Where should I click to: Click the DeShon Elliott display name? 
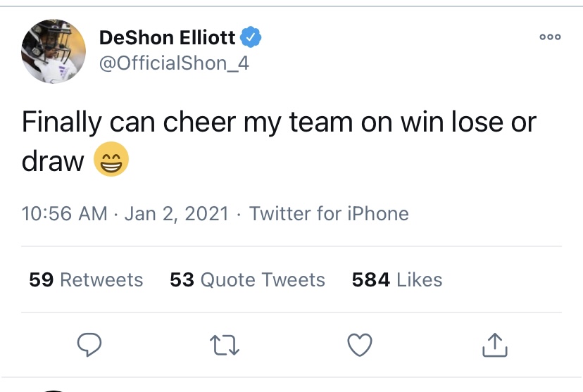[x=168, y=37]
